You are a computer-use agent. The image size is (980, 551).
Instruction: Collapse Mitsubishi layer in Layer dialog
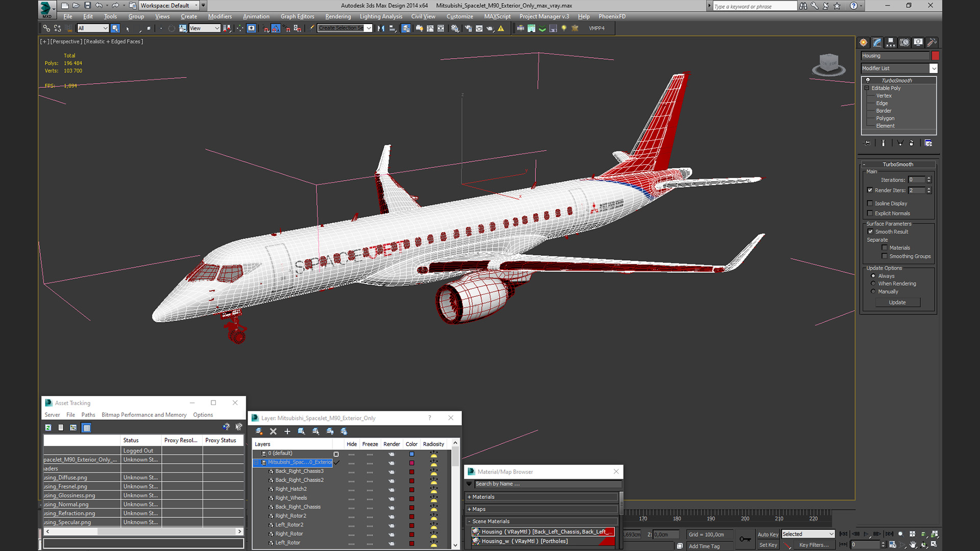coord(257,462)
